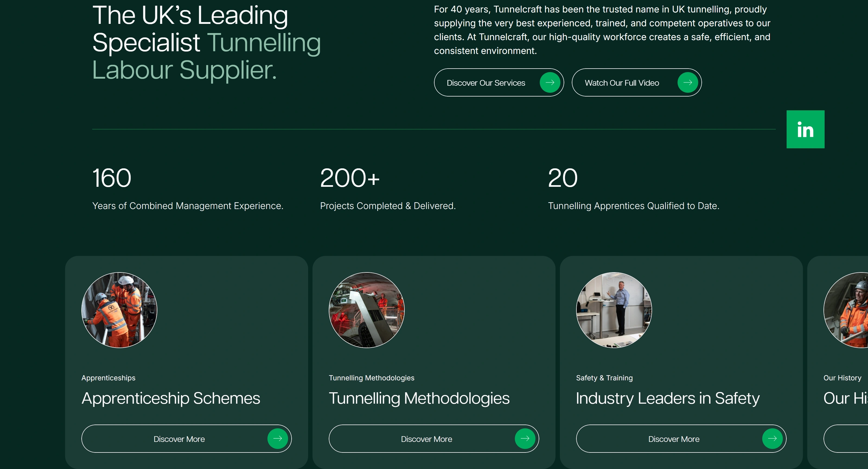Click the small Apprenticeships category label
This screenshot has width=868, height=469.
click(108, 378)
